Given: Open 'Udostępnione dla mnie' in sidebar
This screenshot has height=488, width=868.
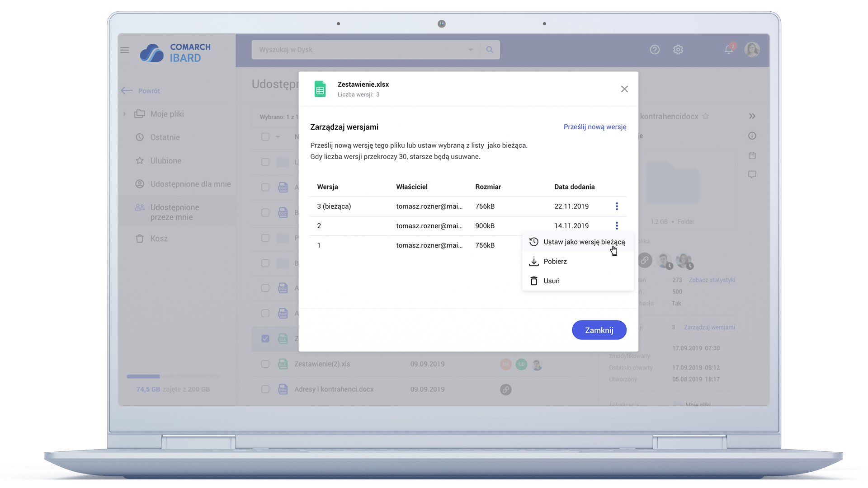Looking at the screenshot, I should 177,184.
